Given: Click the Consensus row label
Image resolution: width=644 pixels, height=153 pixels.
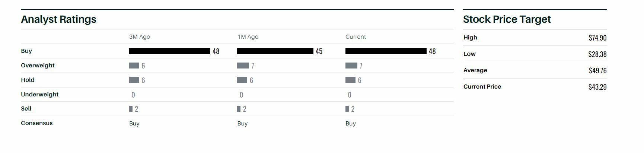Looking at the screenshot, I should (37, 123).
